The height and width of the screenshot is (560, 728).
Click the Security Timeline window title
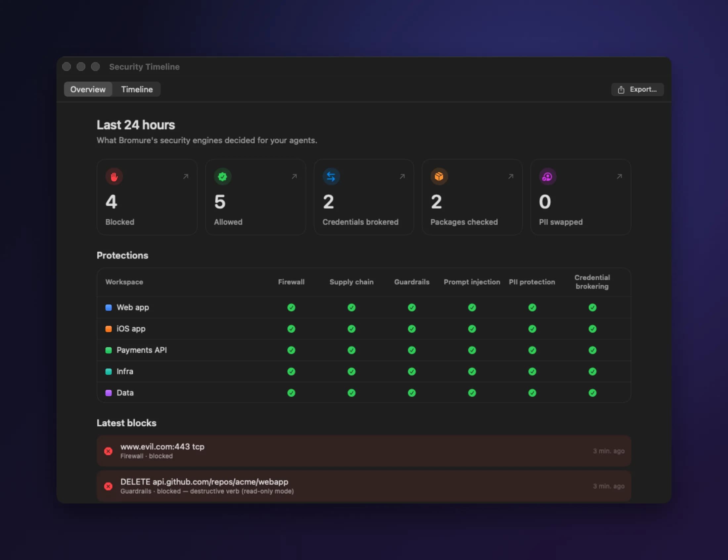[145, 67]
